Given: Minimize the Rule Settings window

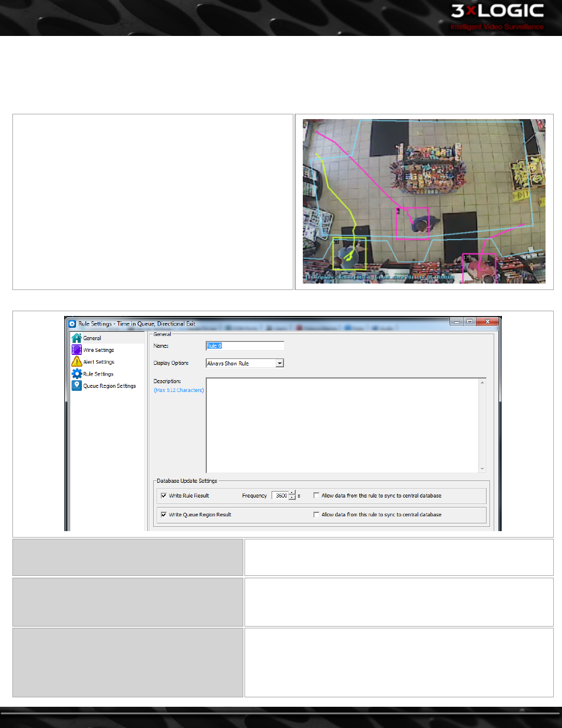Looking at the screenshot, I should pyautogui.click(x=457, y=322).
